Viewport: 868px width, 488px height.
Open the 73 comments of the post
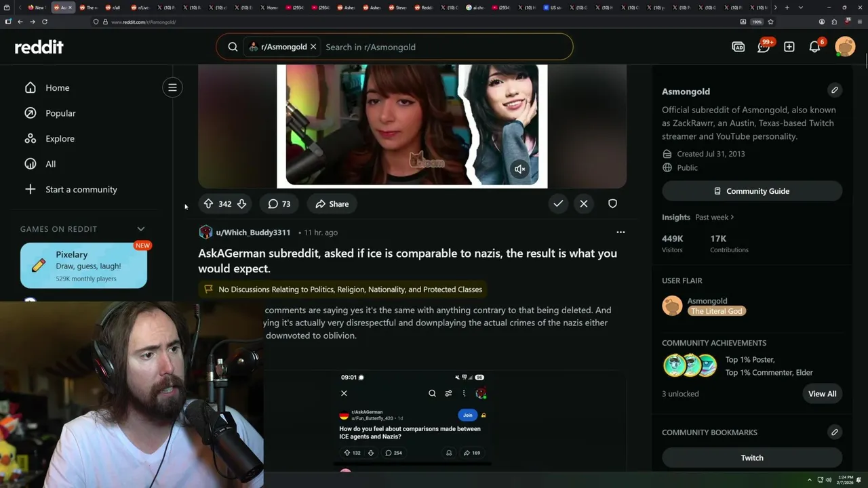[279, 204]
